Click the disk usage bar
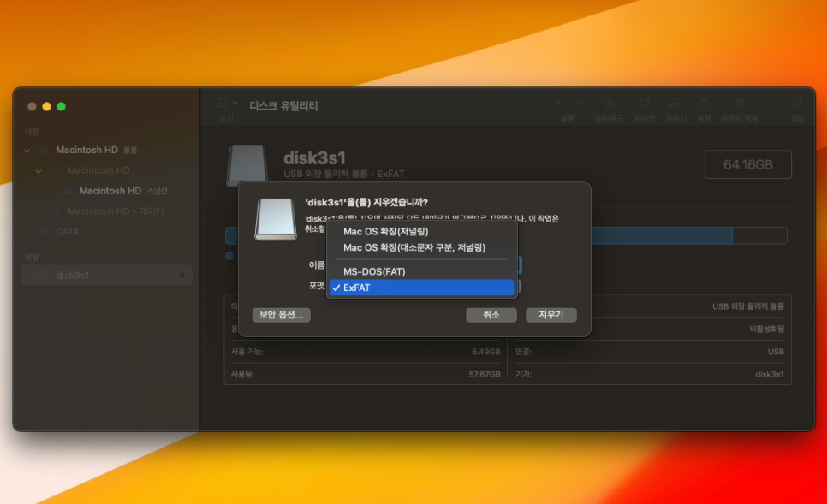This screenshot has height=504, width=827. (x=506, y=235)
